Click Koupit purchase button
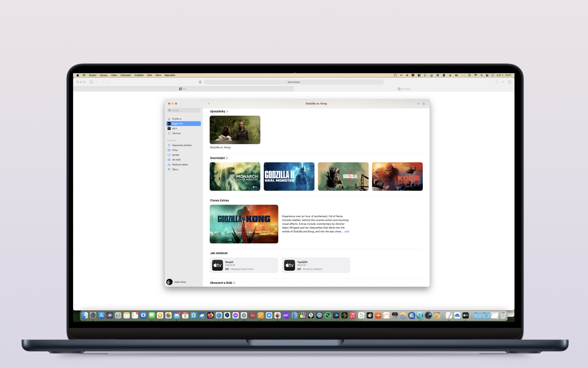Viewport: 588px width, 368px height. [244, 265]
